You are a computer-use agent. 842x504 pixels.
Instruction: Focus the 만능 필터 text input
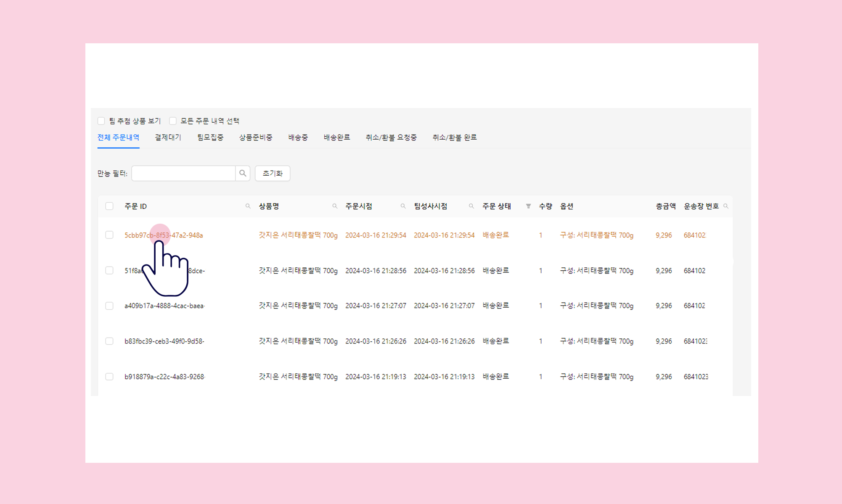point(183,173)
